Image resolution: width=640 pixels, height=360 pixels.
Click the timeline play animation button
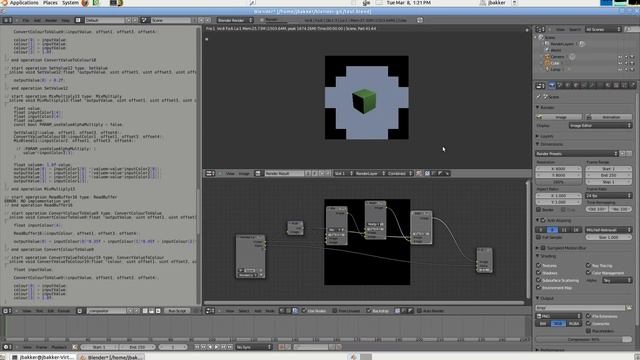pos(217,347)
